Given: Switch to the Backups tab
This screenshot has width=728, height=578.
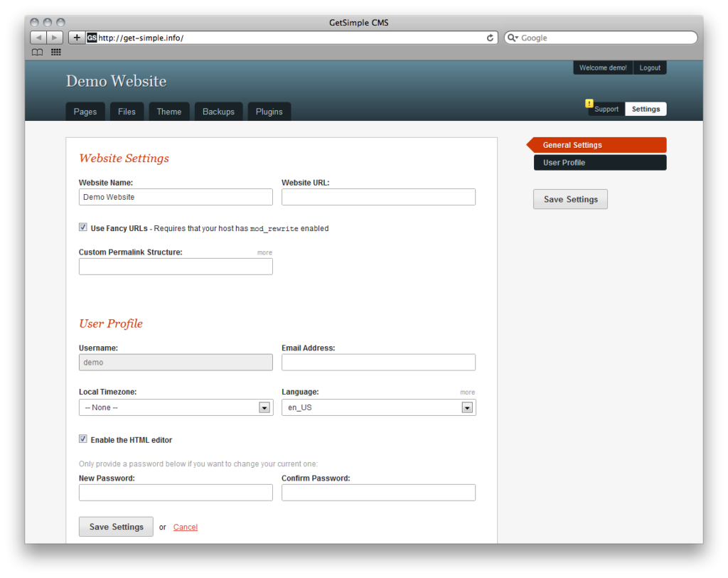Looking at the screenshot, I should tap(218, 112).
